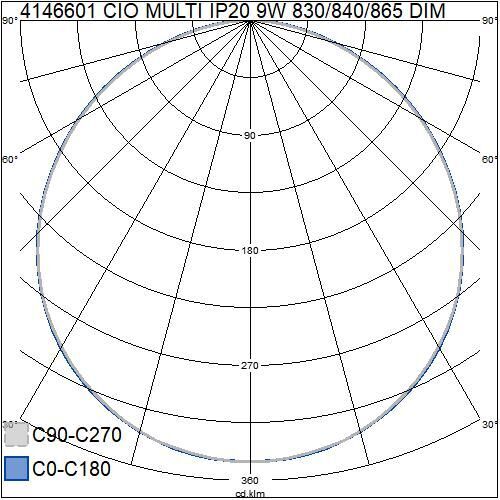
Task: Click the 180 intensity ring label
Action: (x=250, y=251)
